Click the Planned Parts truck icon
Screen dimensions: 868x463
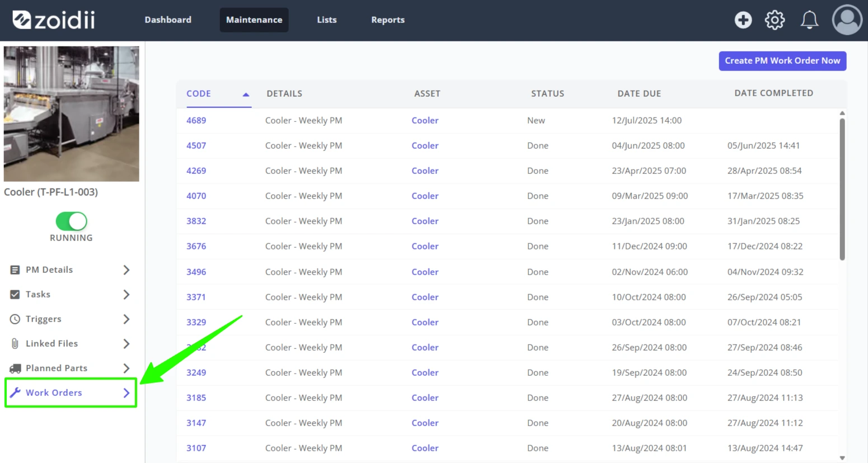coord(15,368)
